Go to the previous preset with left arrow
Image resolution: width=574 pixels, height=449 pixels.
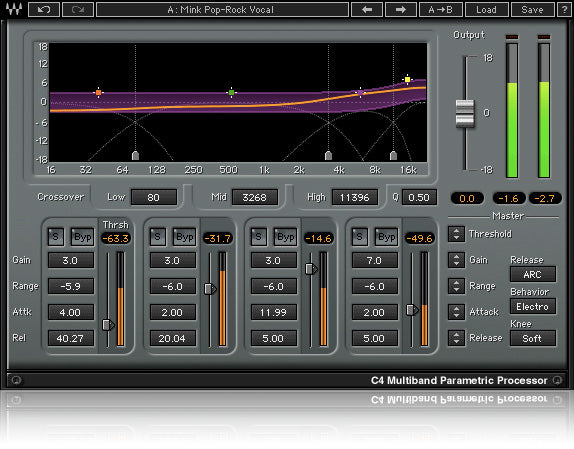pyautogui.click(x=367, y=10)
